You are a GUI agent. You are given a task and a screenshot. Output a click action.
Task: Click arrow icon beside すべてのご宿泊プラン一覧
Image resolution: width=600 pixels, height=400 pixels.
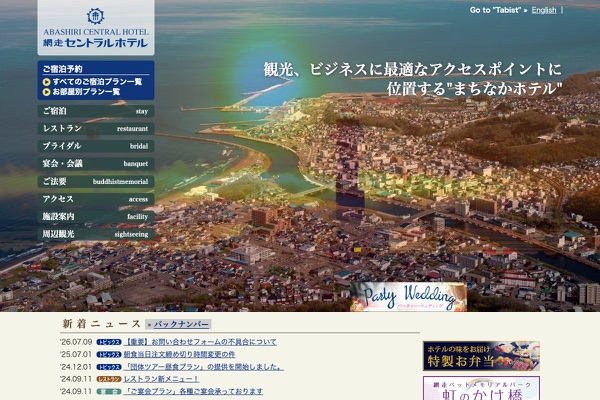point(47,82)
